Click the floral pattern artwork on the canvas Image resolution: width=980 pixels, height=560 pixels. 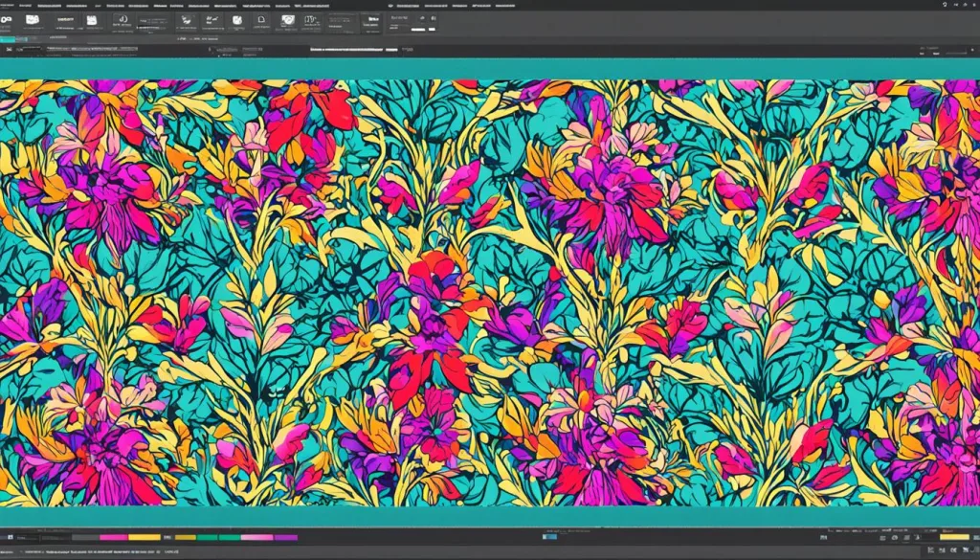click(x=490, y=293)
